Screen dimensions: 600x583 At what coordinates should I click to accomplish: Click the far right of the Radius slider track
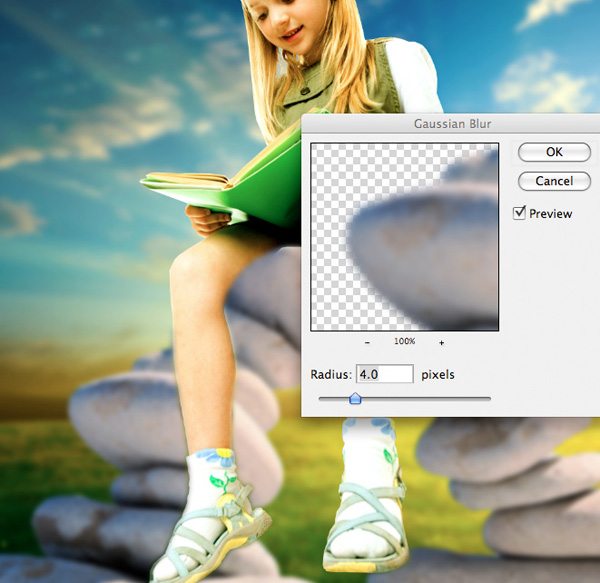click(x=488, y=399)
